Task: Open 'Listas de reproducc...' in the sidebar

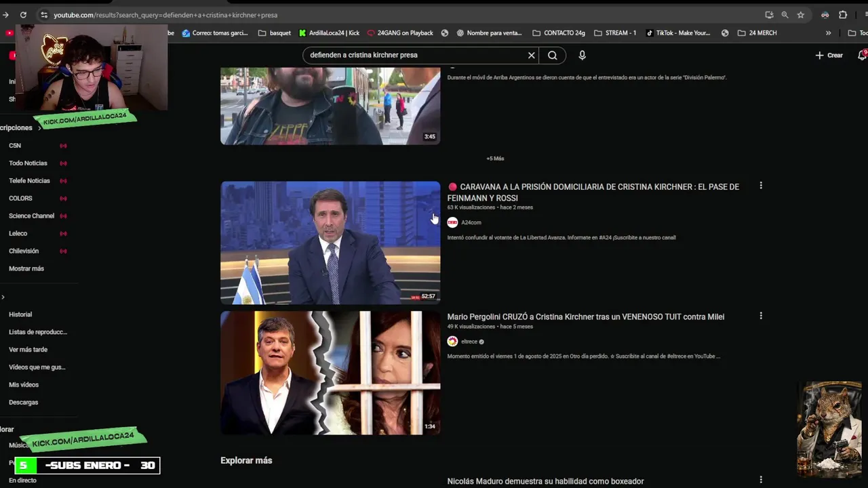Action: tap(38, 332)
